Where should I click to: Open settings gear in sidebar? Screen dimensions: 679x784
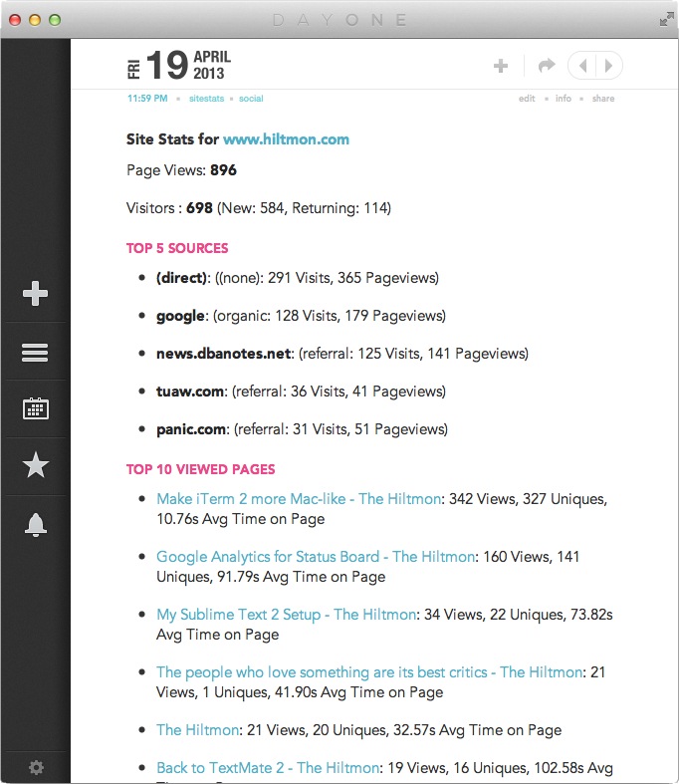coord(36,767)
